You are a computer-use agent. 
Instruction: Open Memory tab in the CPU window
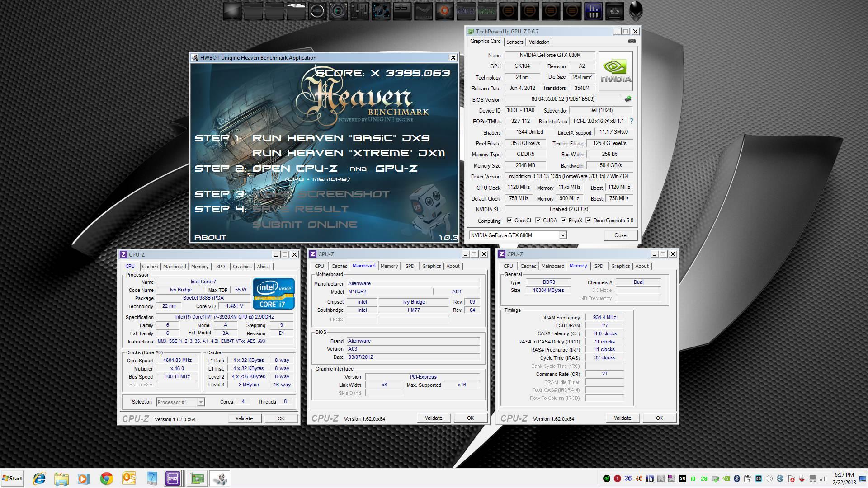[199, 267]
